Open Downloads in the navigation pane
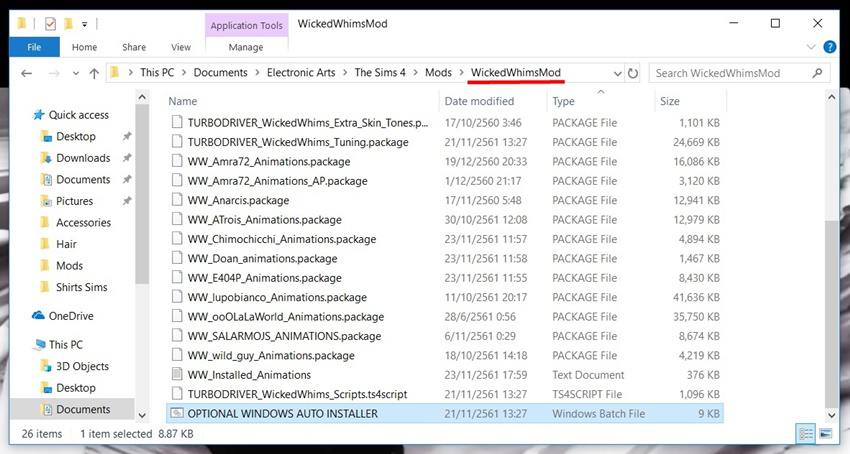This screenshot has width=850, height=454. tap(83, 158)
